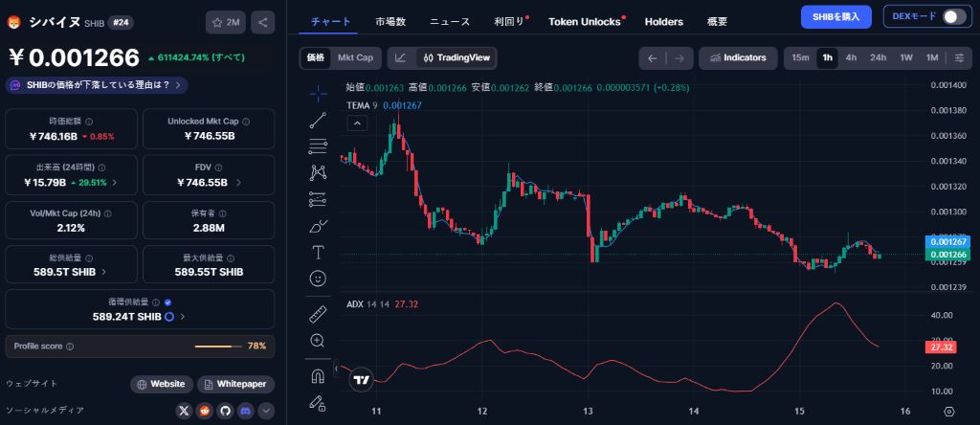Toggle the magnet mode icon
980x425 pixels.
(x=318, y=375)
